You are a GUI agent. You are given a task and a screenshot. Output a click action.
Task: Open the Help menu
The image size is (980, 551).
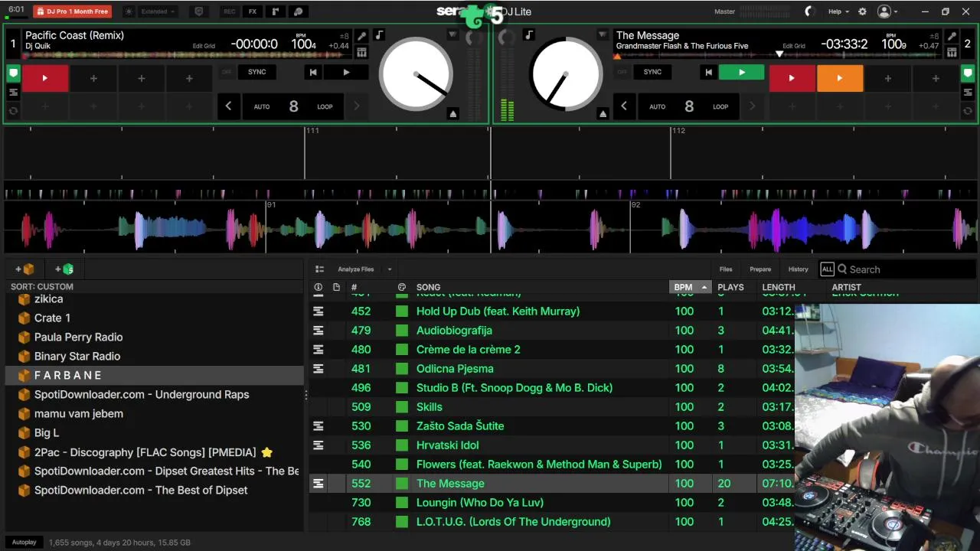(838, 11)
